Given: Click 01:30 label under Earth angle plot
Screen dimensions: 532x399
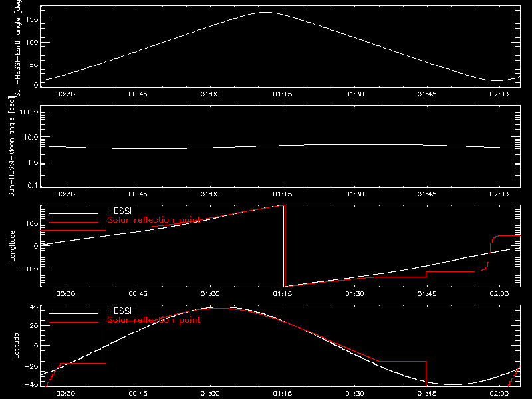Looking at the screenshot, I should tap(354, 94).
